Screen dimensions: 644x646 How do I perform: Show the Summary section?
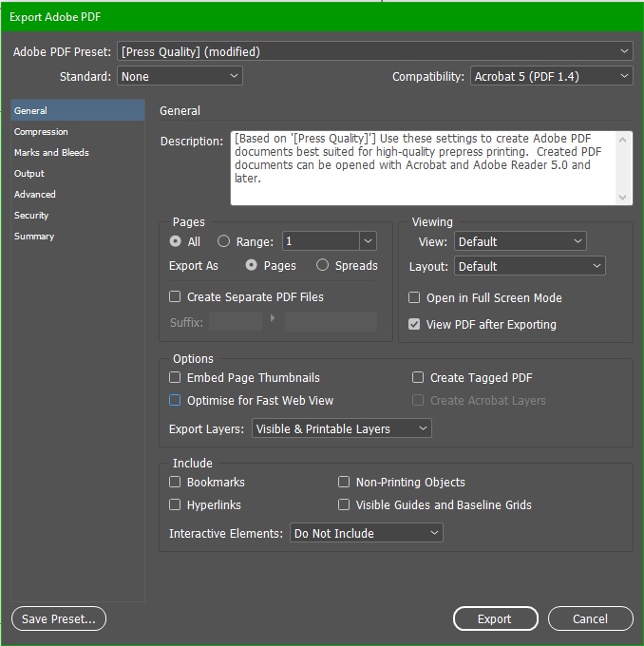pos(78,236)
